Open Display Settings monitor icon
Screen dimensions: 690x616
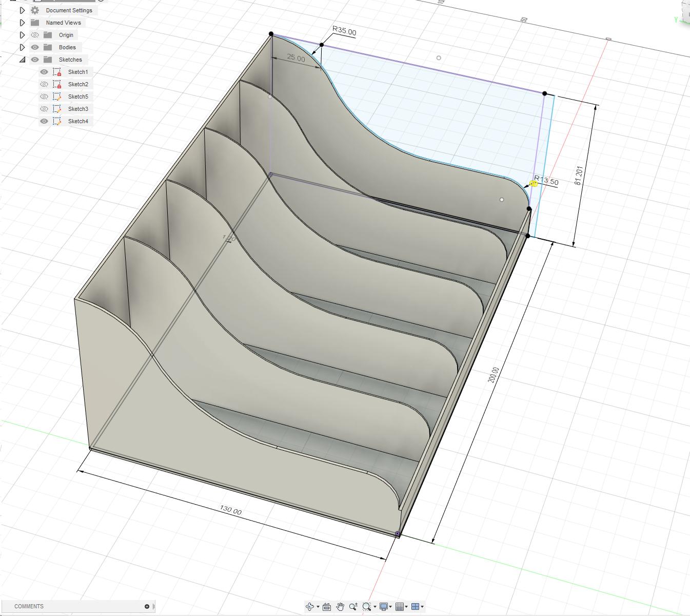(x=383, y=606)
